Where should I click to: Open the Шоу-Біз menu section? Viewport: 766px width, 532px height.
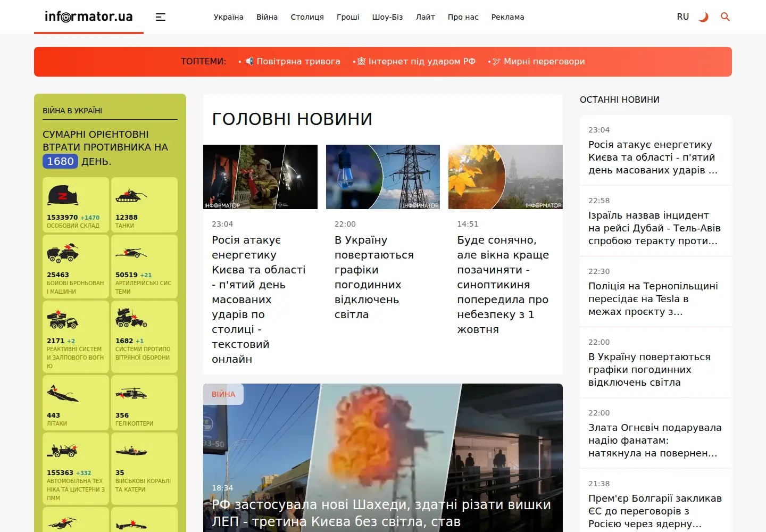387,17
